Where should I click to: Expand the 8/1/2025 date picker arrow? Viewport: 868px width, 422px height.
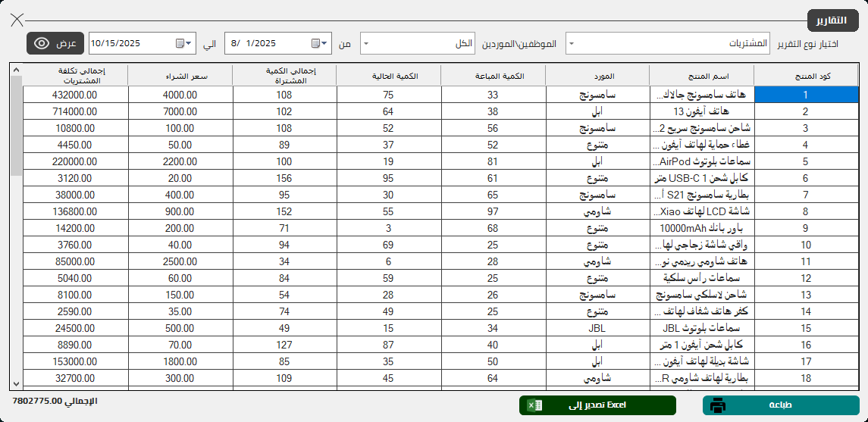(324, 43)
